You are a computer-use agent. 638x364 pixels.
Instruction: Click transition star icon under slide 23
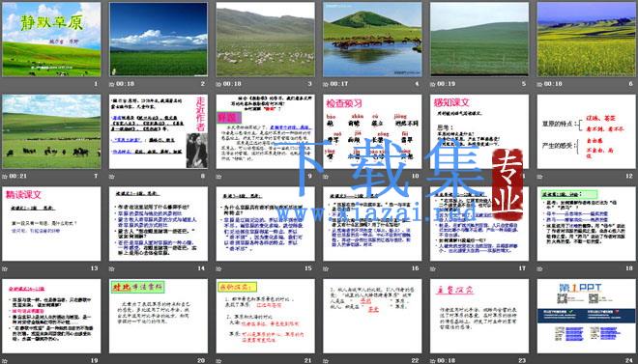tap(432, 361)
